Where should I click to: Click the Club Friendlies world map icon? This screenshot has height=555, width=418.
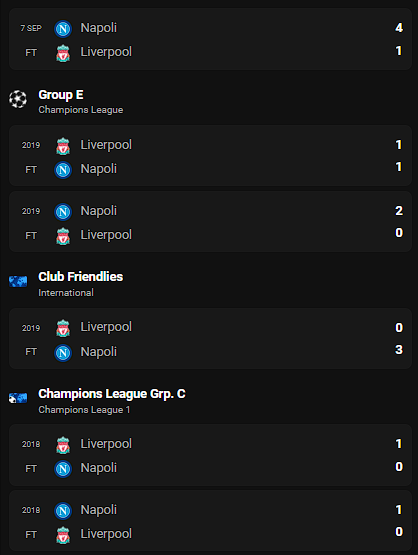[18, 281]
